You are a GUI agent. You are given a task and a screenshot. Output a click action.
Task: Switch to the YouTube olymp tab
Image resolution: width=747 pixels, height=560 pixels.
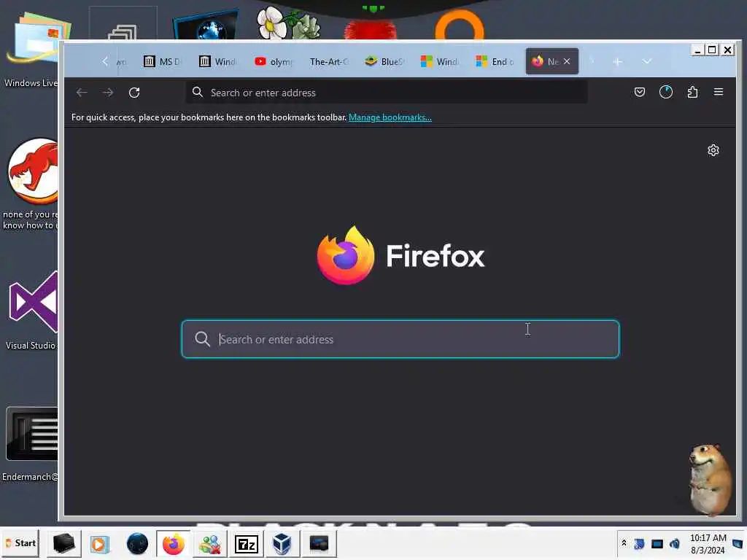[273, 61]
